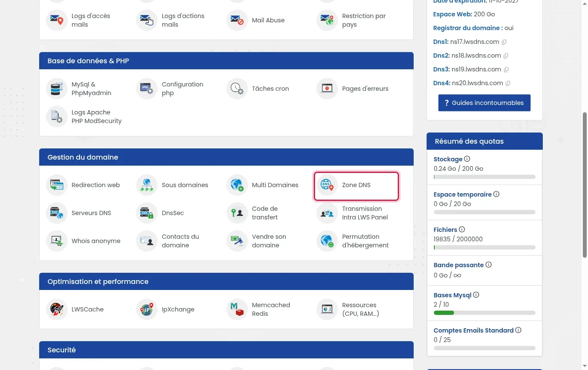The image size is (588, 370).
Task: Open Logs d'accès mails icon
Action: coord(57,20)
